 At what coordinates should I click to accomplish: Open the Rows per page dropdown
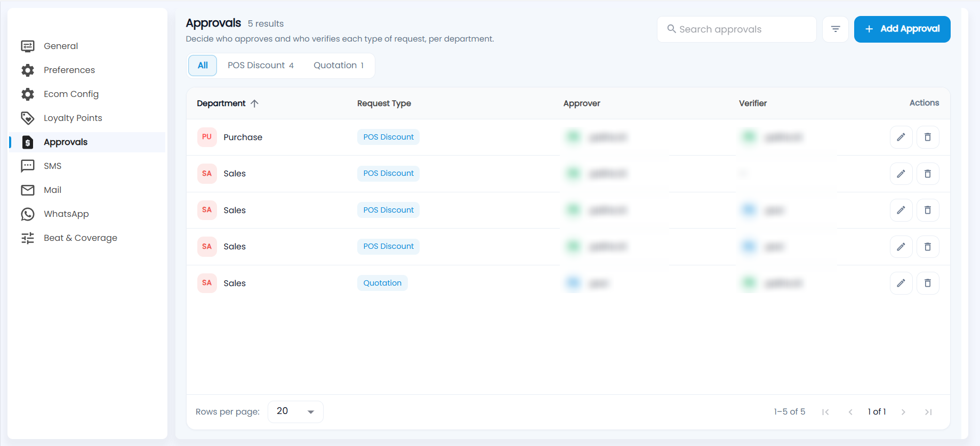[x=295, y=411]
